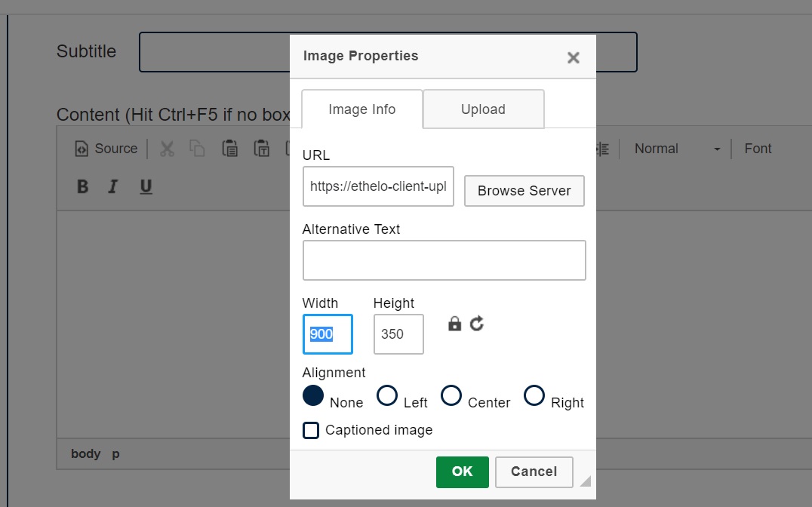Select the Left alignment option
This screenshot has width=812, height=507.
click(387, 396)
